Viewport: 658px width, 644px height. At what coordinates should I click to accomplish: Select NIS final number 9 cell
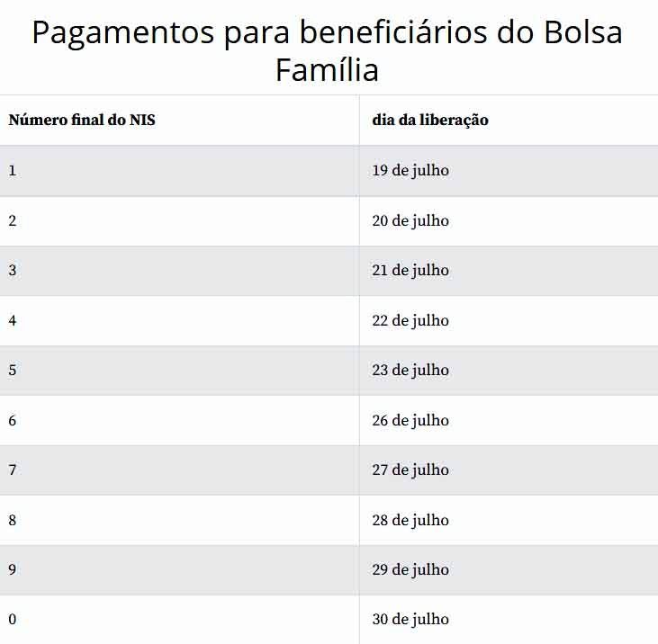13,569
